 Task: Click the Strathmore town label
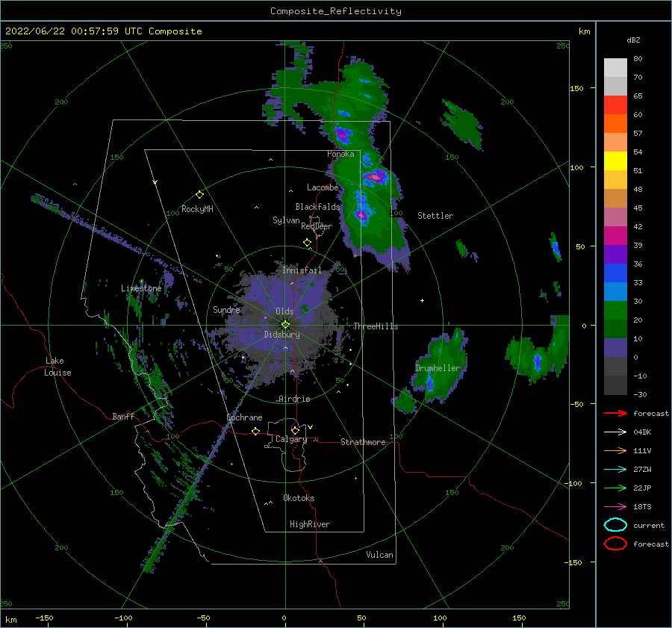363,442
